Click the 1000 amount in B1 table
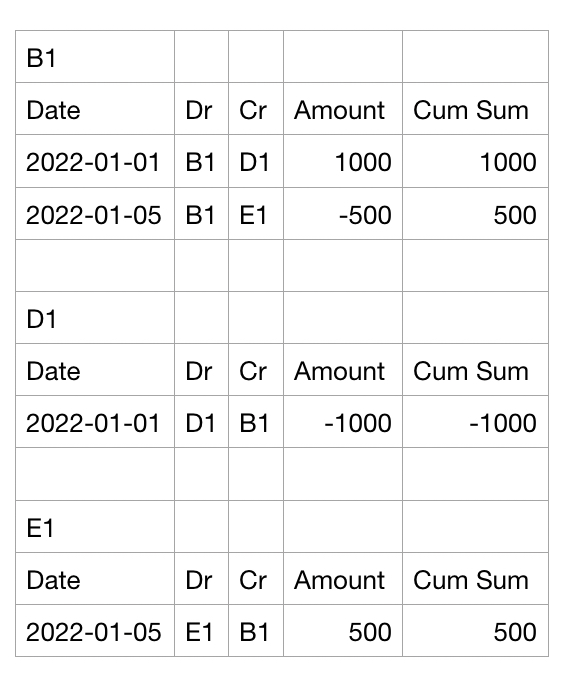This screenshot has height=677, width=575. (x=343, y=161)
